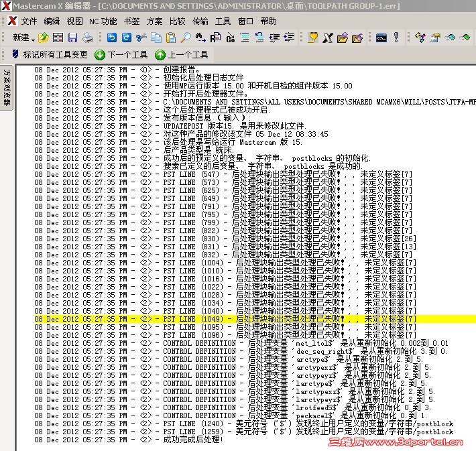
Task: Click the 成功完成后处理! line
Action: pyautogui.click(x=129, y=440)
